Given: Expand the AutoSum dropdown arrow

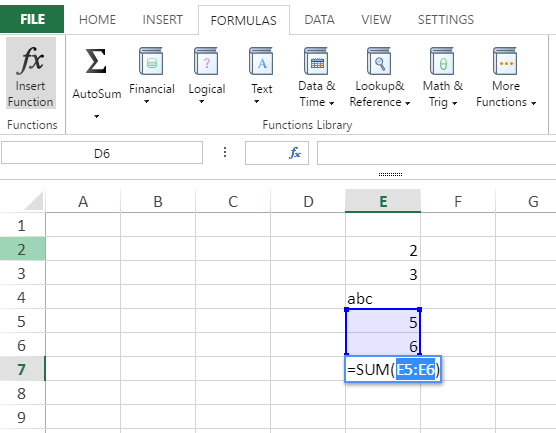Looking at the screenshot, I should point(96,116).
